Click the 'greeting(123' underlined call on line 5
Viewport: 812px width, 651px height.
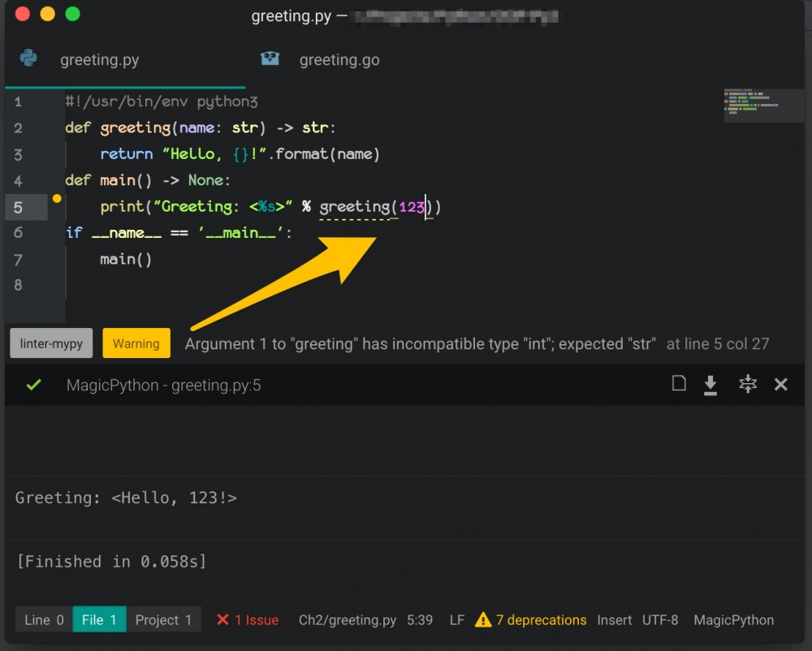[x=372, y=207]
